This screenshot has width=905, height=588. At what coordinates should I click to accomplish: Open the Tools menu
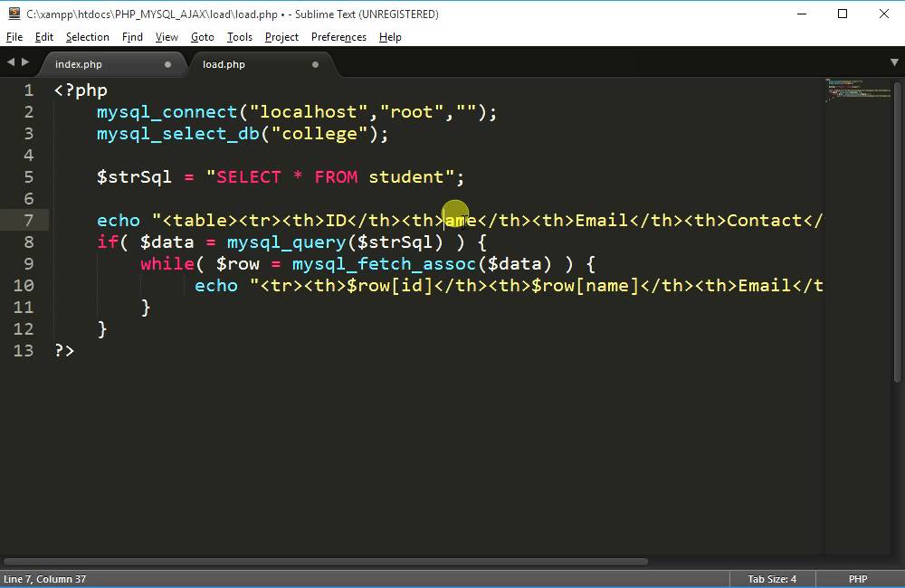[240, 37]
